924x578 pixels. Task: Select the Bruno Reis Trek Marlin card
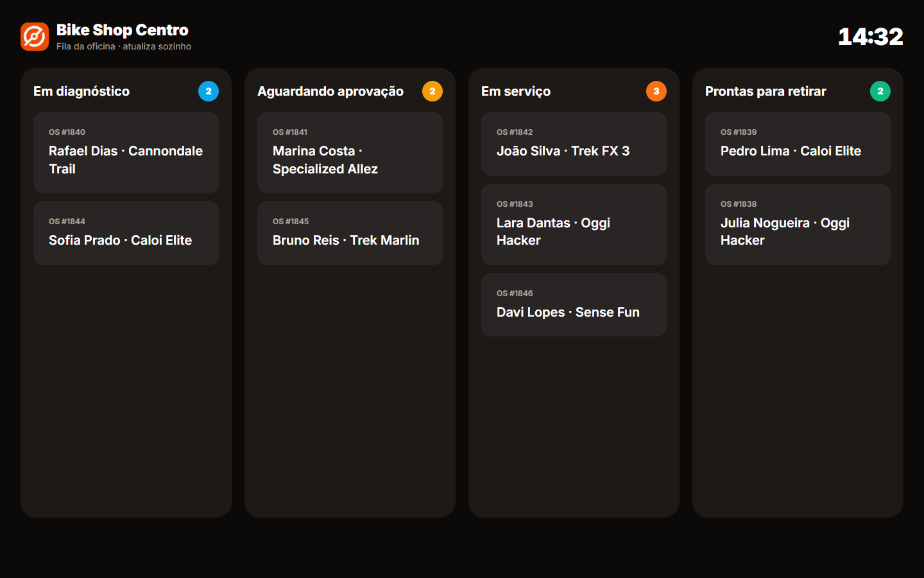(x=350, y=233)
